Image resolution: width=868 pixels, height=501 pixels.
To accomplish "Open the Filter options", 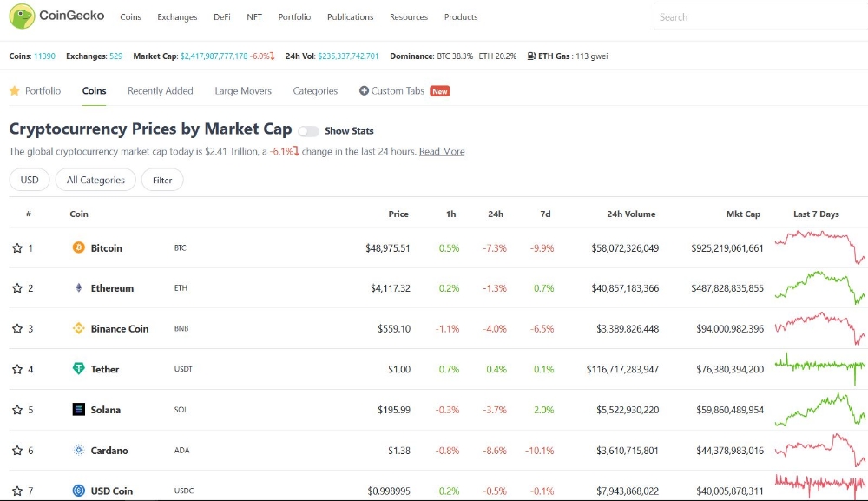I will (x=162, y=180).
